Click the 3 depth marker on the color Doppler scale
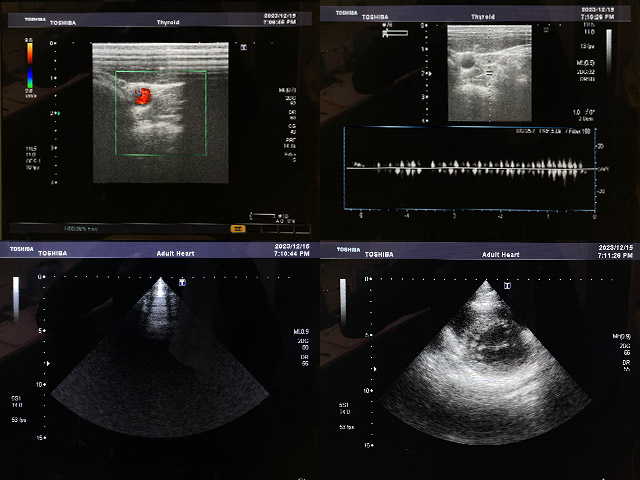640x480 pixels. 53,148
